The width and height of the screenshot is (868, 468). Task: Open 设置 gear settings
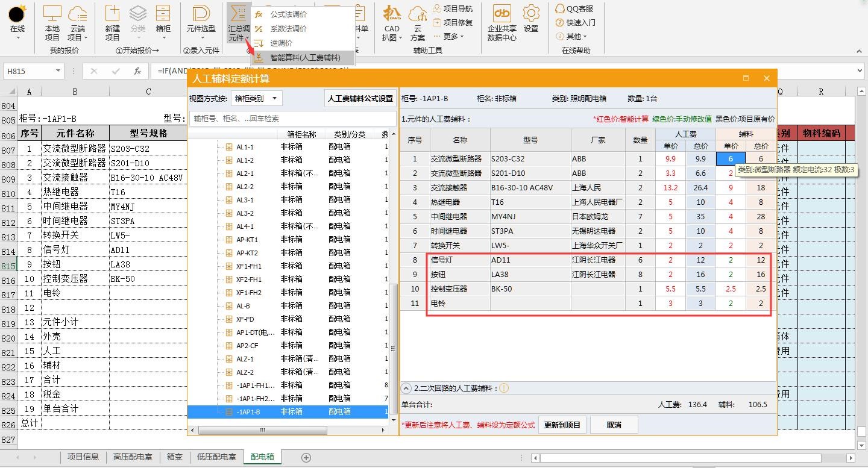click(531, 19)
